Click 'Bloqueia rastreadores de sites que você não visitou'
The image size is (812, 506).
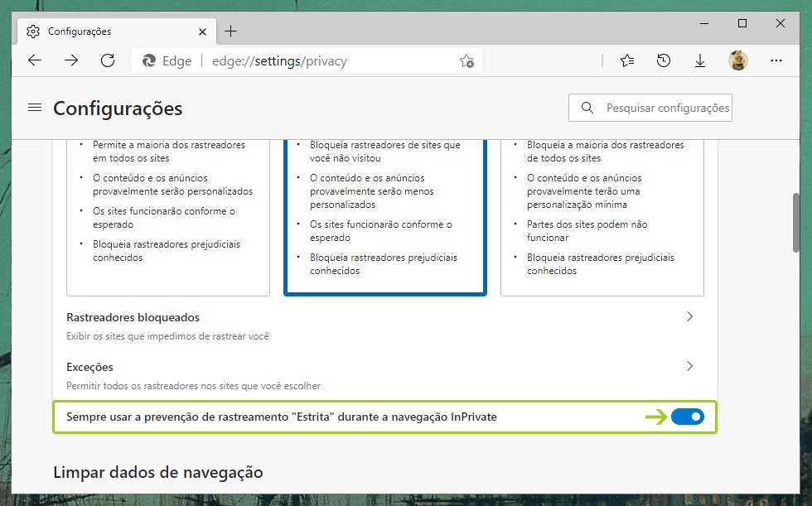tap(384, 152)
